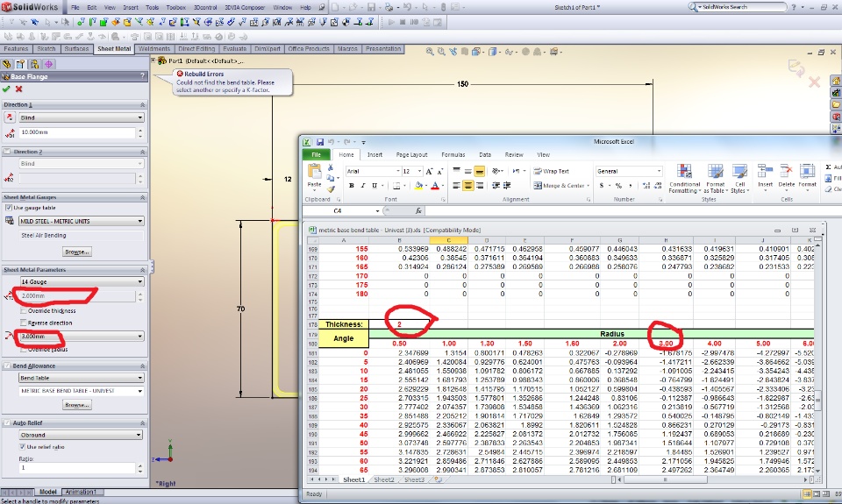842x504 pixels.
Task: Click Zoom to Fit icon in SolidWorks view toolbar
Action: coord(430,52)
